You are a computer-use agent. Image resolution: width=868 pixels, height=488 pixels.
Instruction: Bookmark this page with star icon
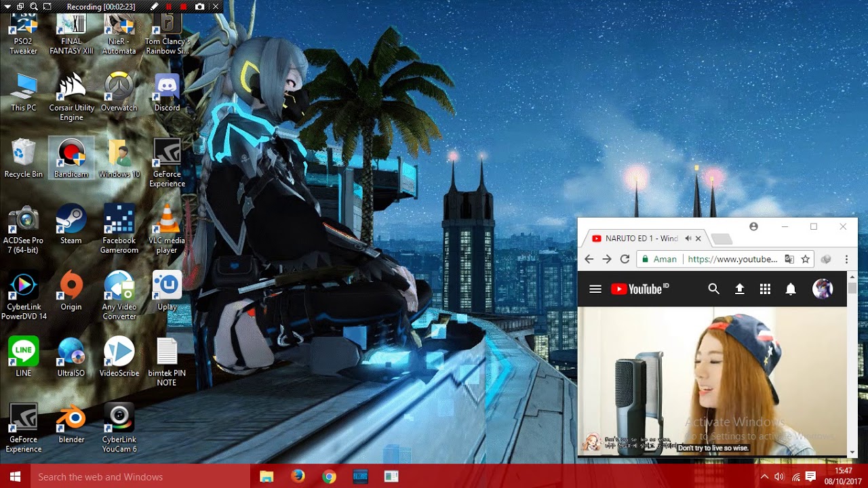click(806, 259)
